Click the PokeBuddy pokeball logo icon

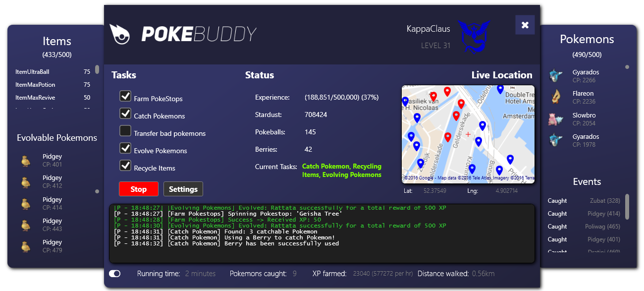click(x=119, y=34)
